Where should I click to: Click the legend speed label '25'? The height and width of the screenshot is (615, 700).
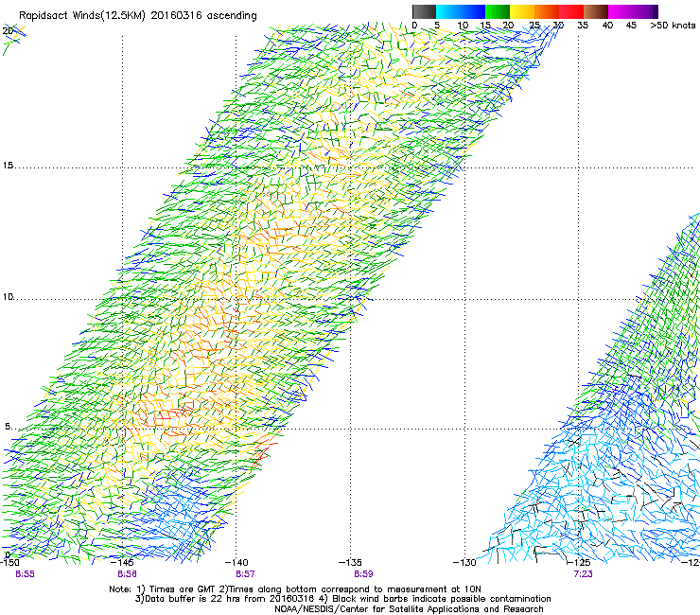pos(534,26)
